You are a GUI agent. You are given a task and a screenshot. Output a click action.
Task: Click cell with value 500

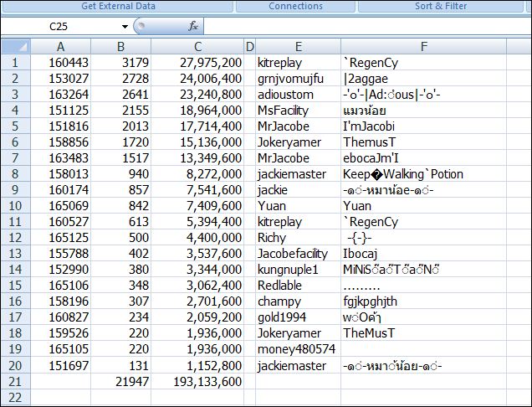pyautogui.click(x=120, y=238)
